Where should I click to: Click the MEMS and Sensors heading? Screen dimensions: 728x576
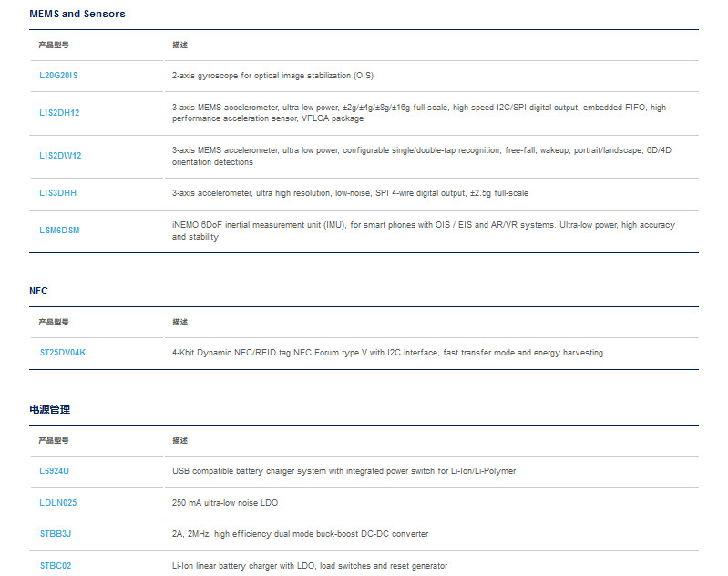coord(77,14)
